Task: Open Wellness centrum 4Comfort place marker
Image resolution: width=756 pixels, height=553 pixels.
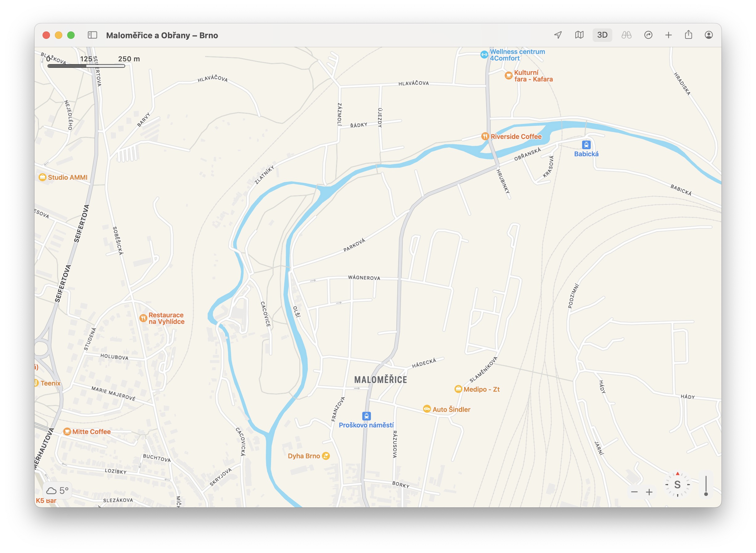Action: point(484,55)
